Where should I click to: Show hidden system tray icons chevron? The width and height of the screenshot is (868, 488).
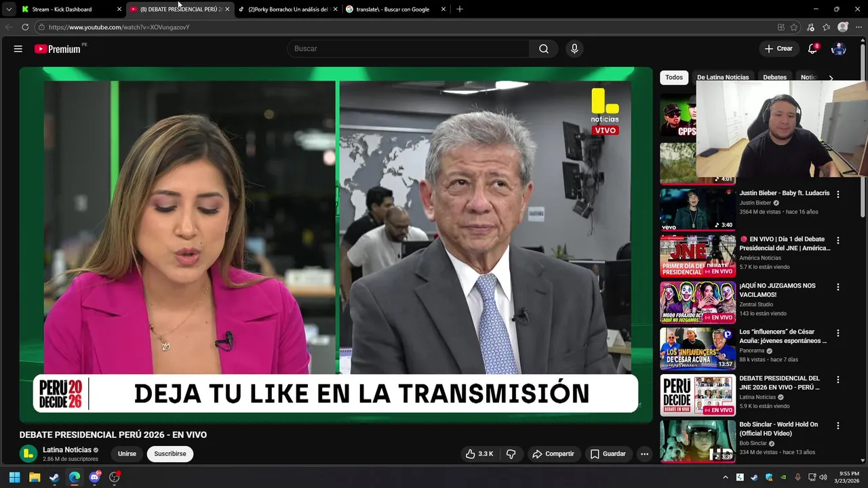click(x=725, y=477)
